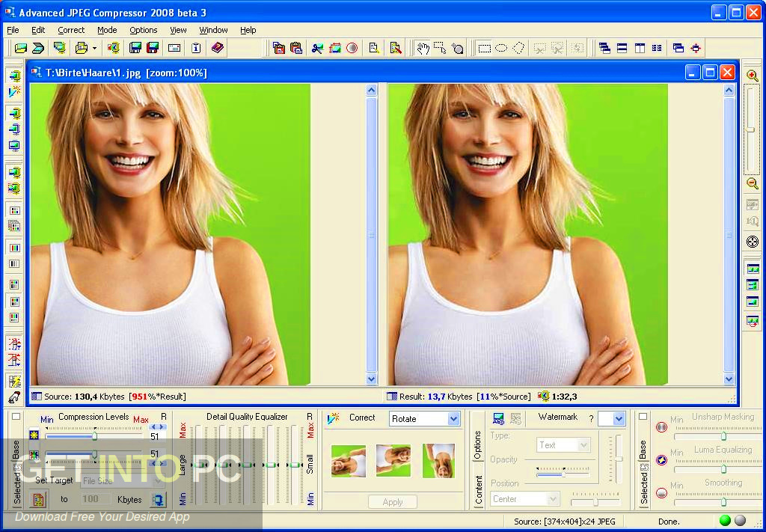Click the zoom out magnifier icon
Viewport: 766px width, 532px height.
point(753,184)
